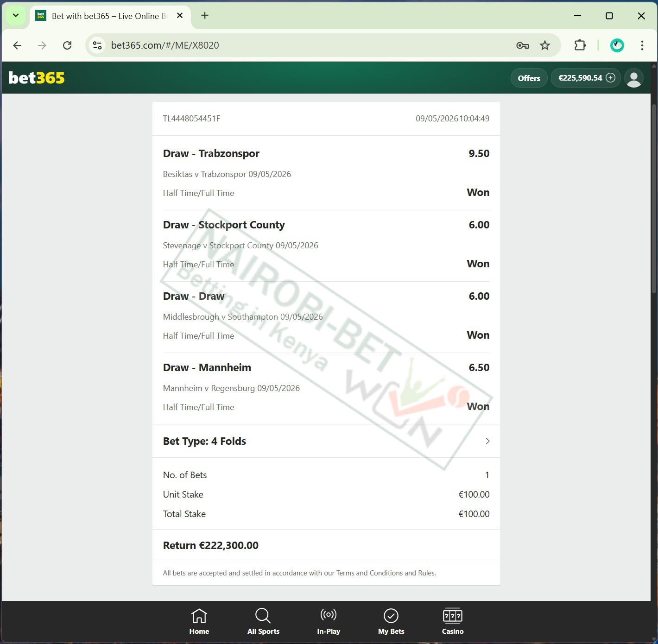Expand the Bet Type 4 Folds chevron
Viewport: 658px width, 644px height.
[x=487, y=441]
